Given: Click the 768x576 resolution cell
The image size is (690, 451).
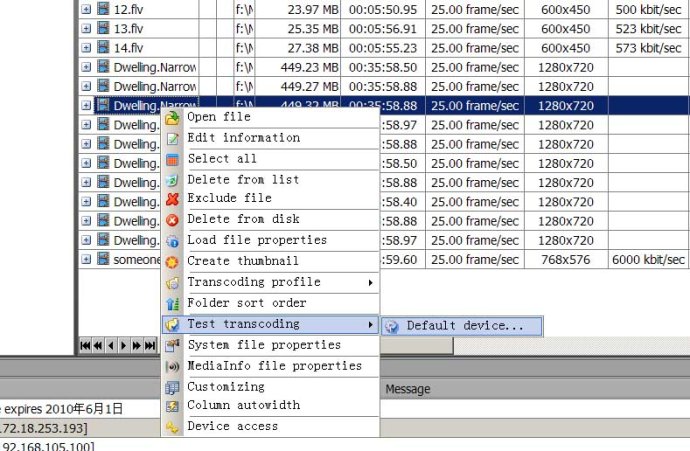Looking at the screenshot, I should coord(566,260).
